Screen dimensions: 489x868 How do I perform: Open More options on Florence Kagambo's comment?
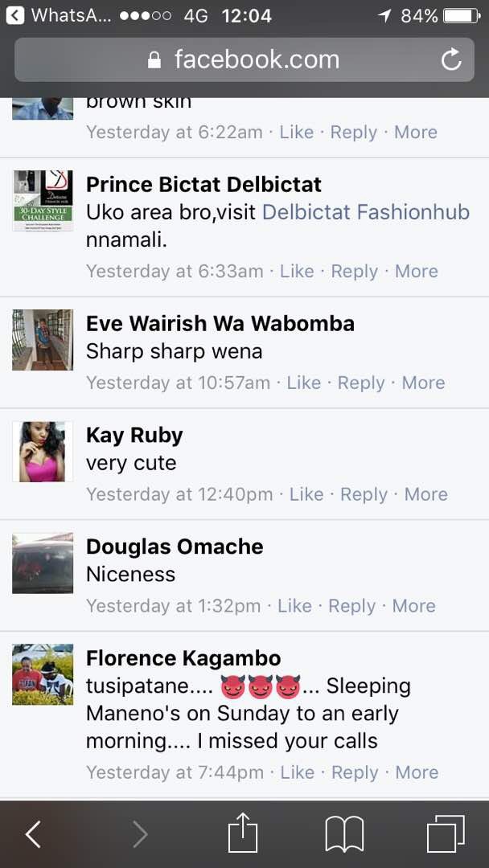[417, 773]
